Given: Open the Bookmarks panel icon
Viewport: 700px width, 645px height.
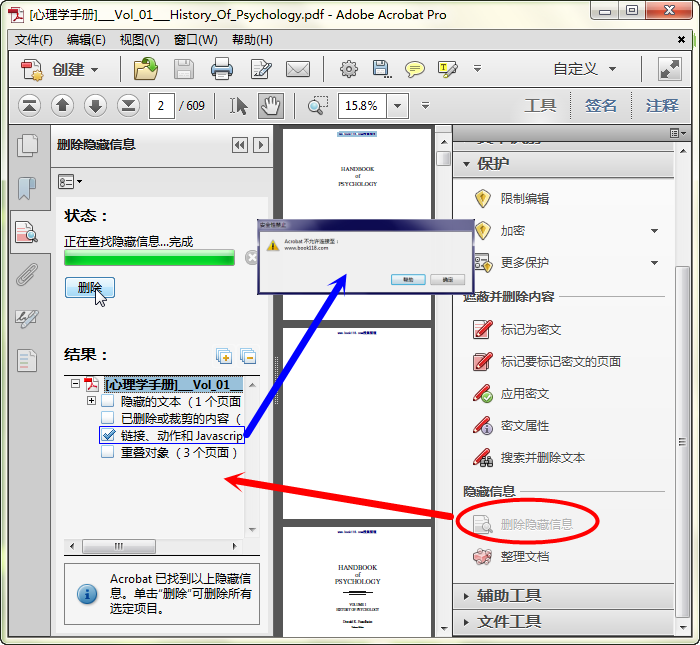Looking at the screenshot, I should (26, 188).
